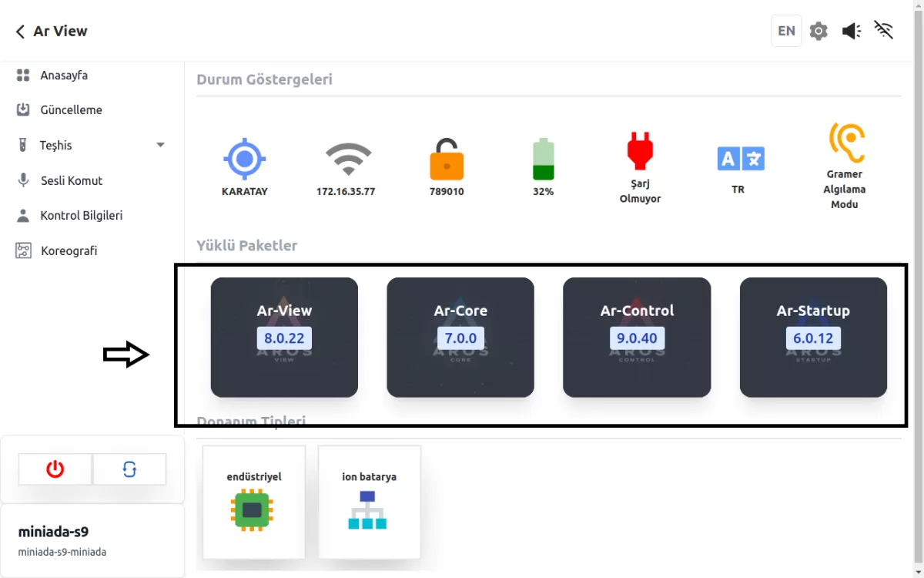Click the TR language translate icon

(x=738, y=159)
